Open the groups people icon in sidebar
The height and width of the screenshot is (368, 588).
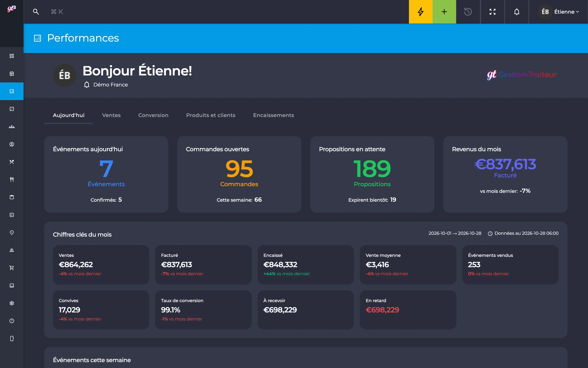point(12,127)
